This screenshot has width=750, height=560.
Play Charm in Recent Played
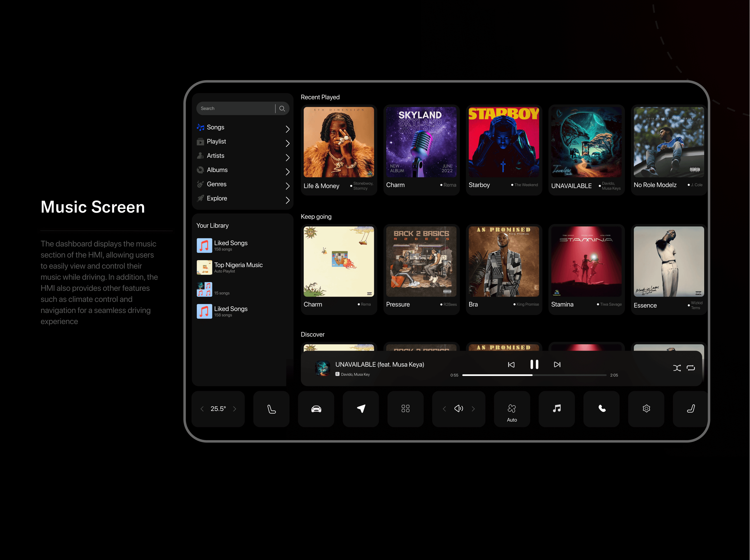(421, 150)
